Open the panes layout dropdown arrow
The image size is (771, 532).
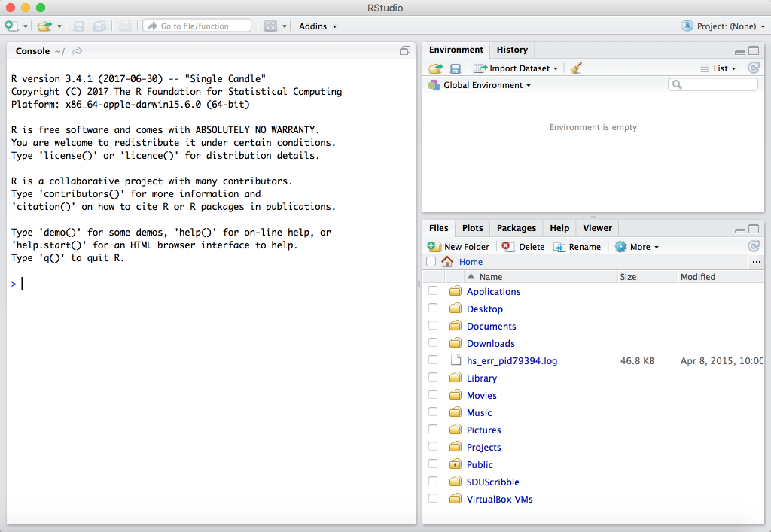(284, 26)
